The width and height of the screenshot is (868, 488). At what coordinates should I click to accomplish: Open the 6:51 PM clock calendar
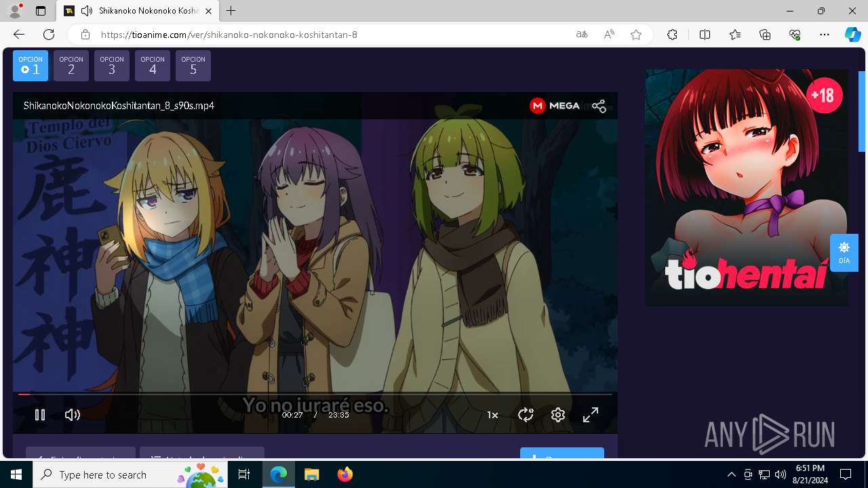coord(810,474)
